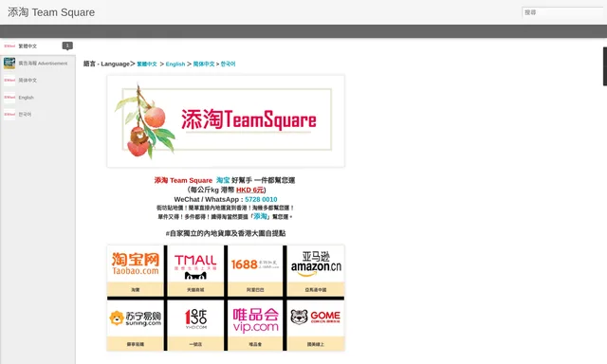The width and height of the screenshot is (607, 364).
Task: Click the Advertisement thumbnail icon in sidebar
Action: pos(9,64)
